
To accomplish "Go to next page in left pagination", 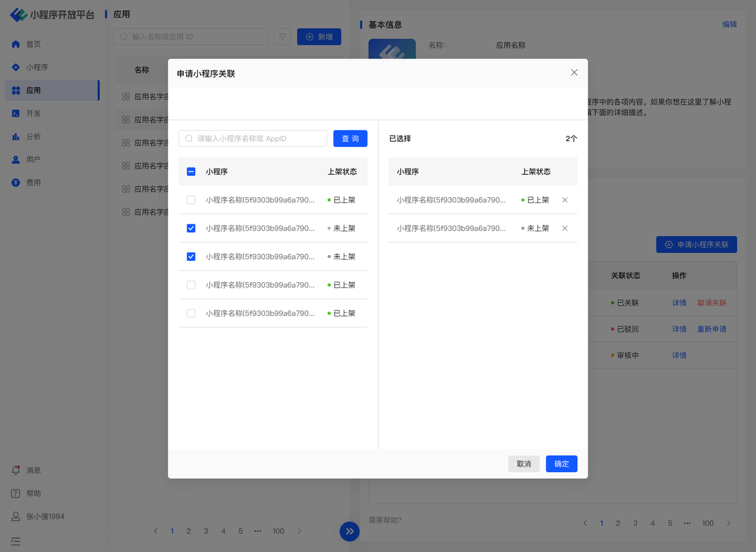I will [299, 531].
